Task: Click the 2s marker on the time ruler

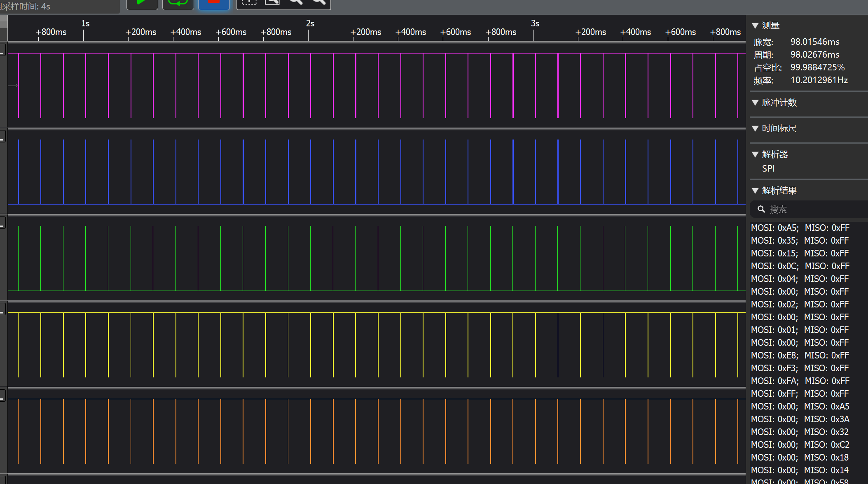Action: coord(310,23)
